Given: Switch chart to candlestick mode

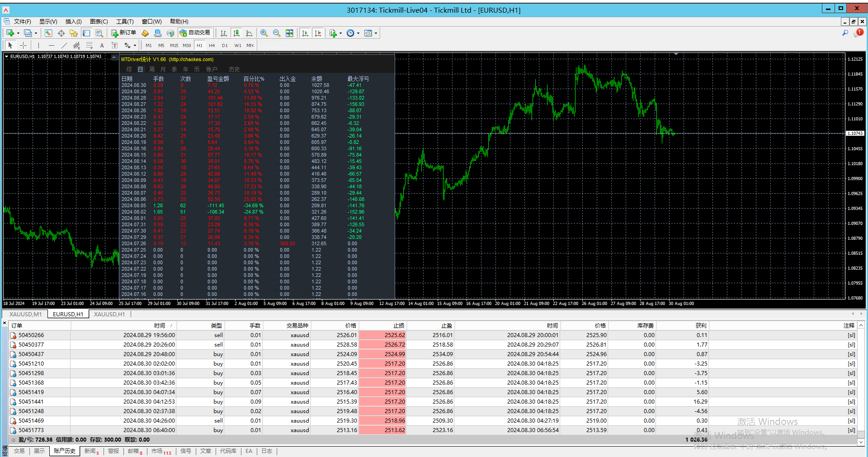Looking at the screenshot, I should pyautogui.click(x=236, y=33).
